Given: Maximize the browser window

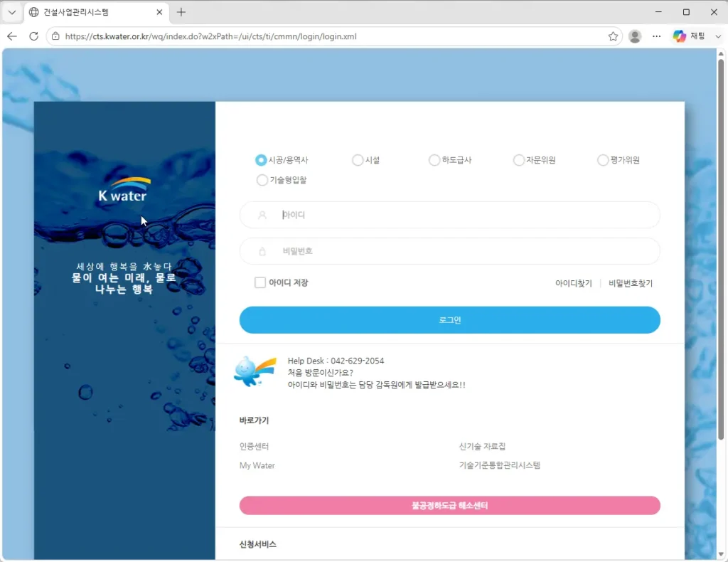Looking at the screenshot, I should 686,12.
